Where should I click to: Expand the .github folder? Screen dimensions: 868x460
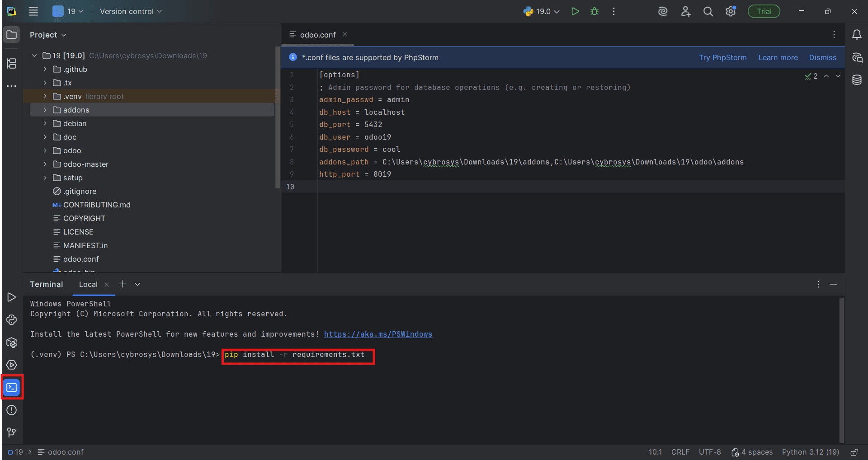coord(45,69)
